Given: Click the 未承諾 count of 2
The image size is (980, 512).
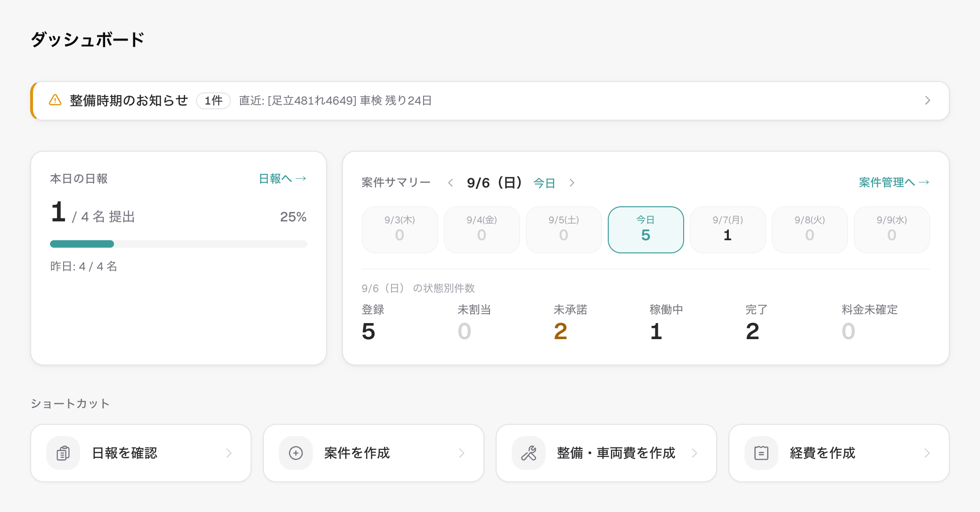Looking at the screenshot, I should [561, 331].
